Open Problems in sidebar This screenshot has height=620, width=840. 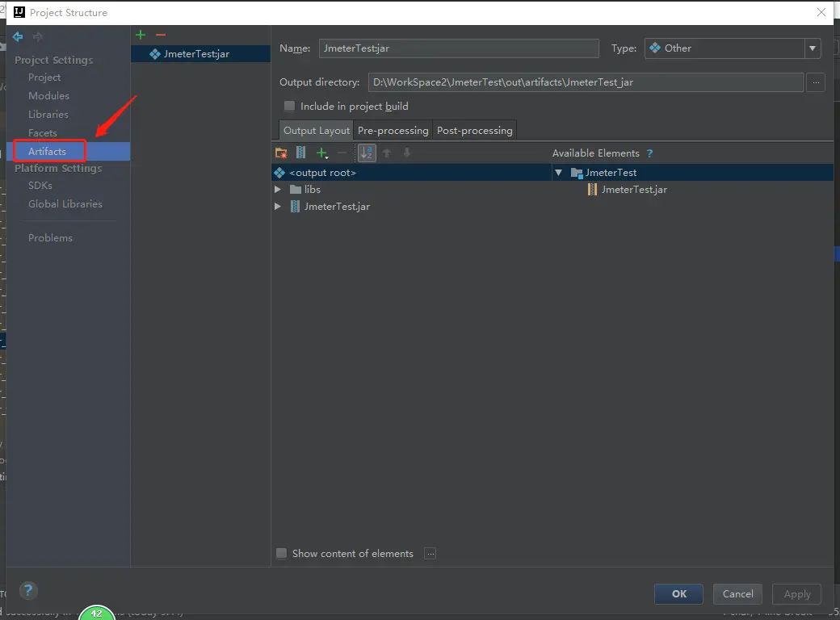50,237
